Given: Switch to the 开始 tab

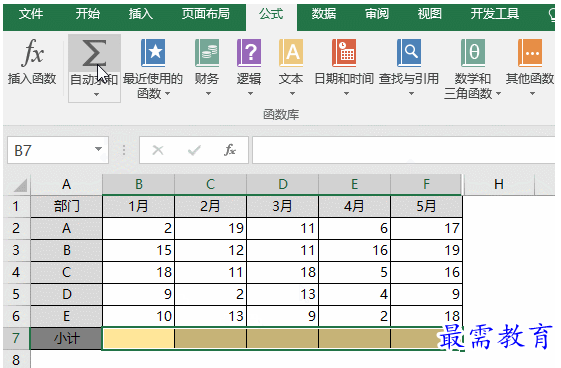Looking at the screenshot, I should point(87,14).
